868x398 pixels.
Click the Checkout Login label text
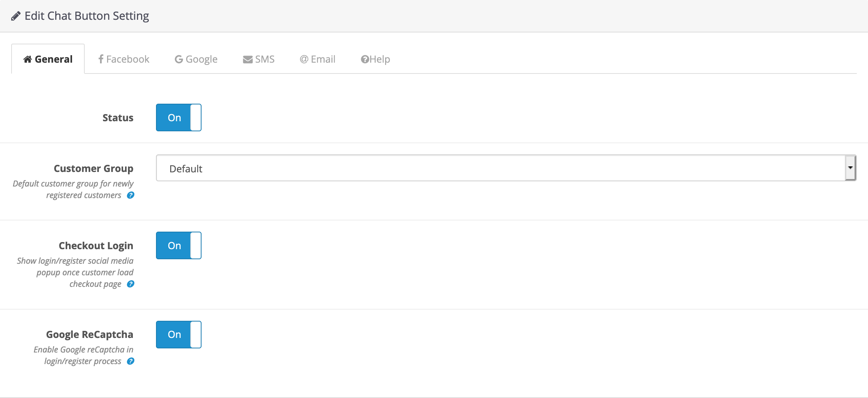point(96,246)
